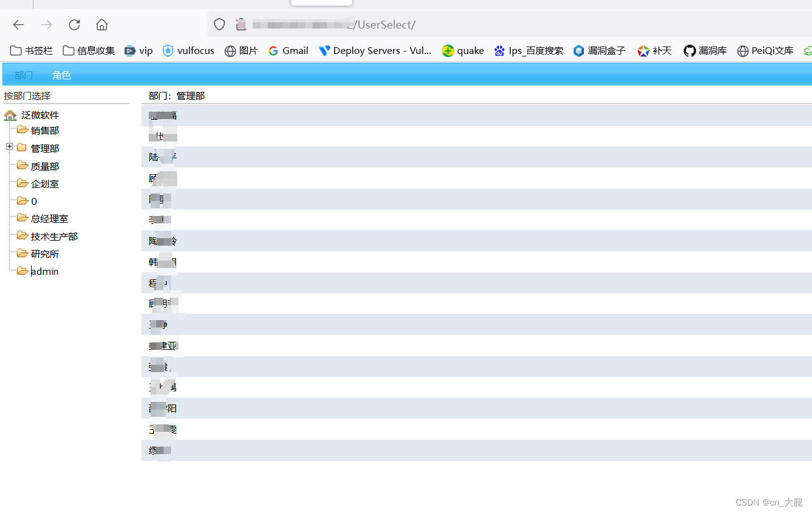Click the user row ending with 阳
This screenshot has width=812, height=513.
[477, 408]
